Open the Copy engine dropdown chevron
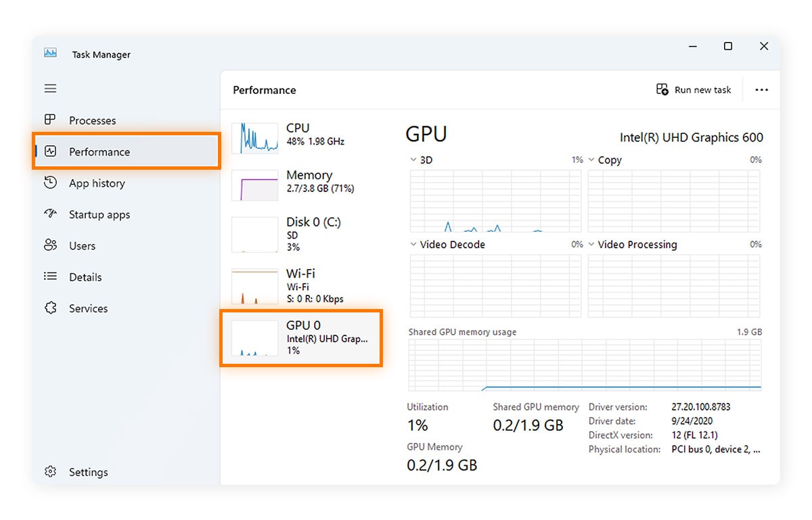This screenshot has width=812, height=520. point(591,160)
